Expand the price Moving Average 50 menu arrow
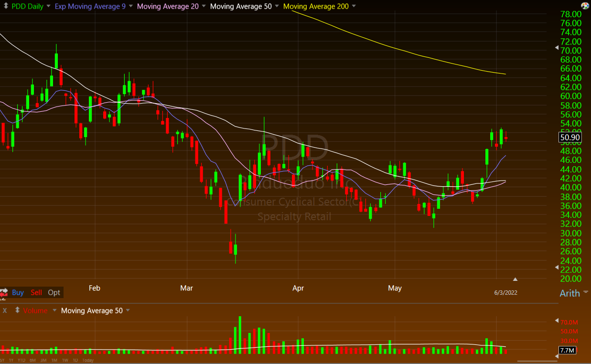Image resolution: width=591 pixels, height=364 pixels. point(277,7)
